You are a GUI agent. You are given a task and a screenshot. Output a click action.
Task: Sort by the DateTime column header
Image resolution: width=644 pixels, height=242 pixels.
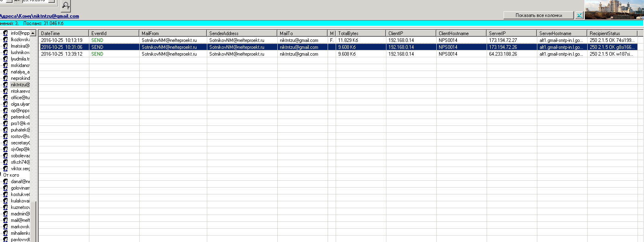(64, 33)
